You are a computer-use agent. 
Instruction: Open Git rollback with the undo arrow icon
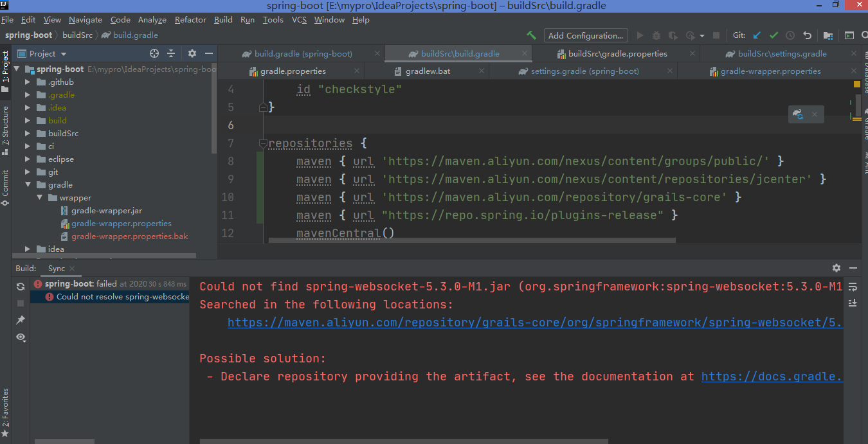808,35
